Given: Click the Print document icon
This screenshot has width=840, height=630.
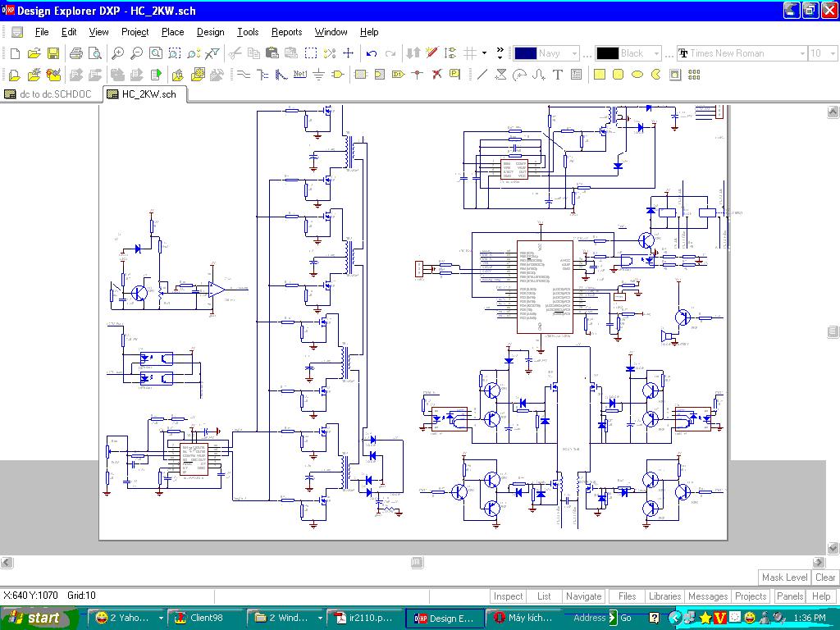Looking at the screenshot, I should coord(76,53).
